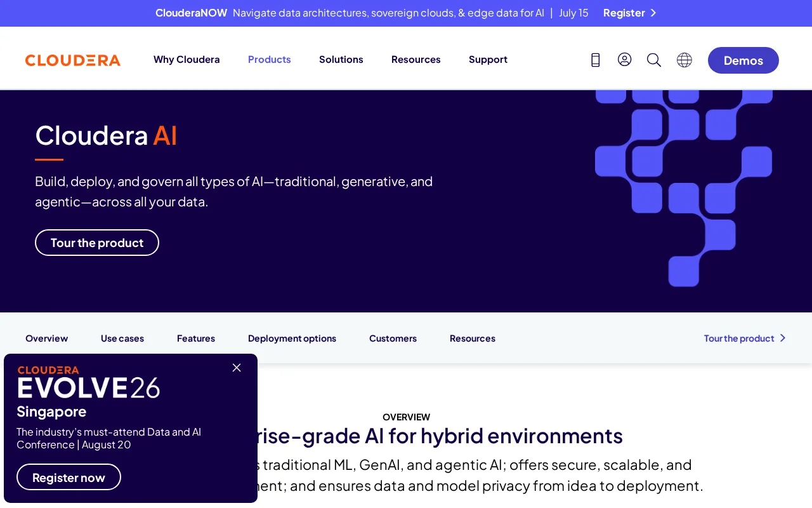Jump to the Features section tab
The width and height of the screenshot is (812, 508).
pos(196,338)
